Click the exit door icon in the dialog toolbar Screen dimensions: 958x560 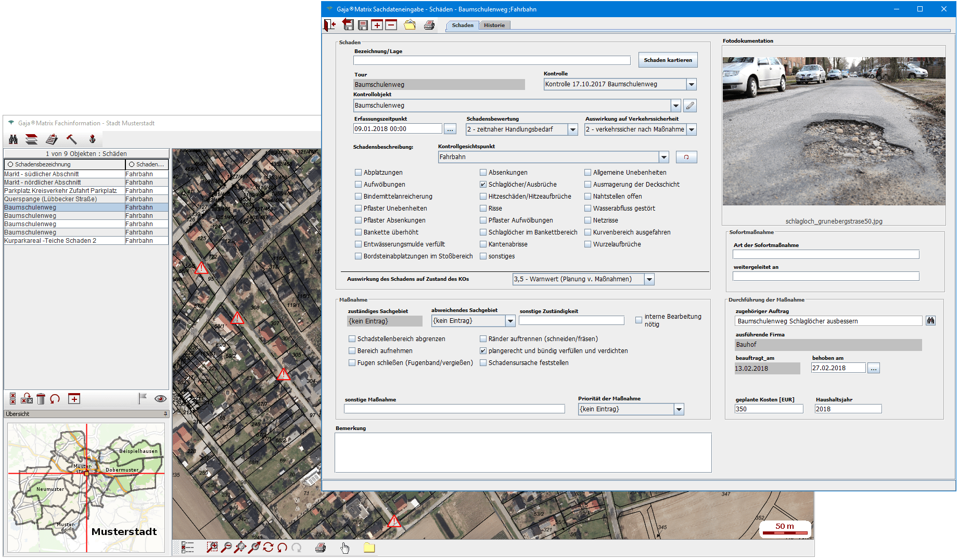pyautogui.click(x=330, y=25)
